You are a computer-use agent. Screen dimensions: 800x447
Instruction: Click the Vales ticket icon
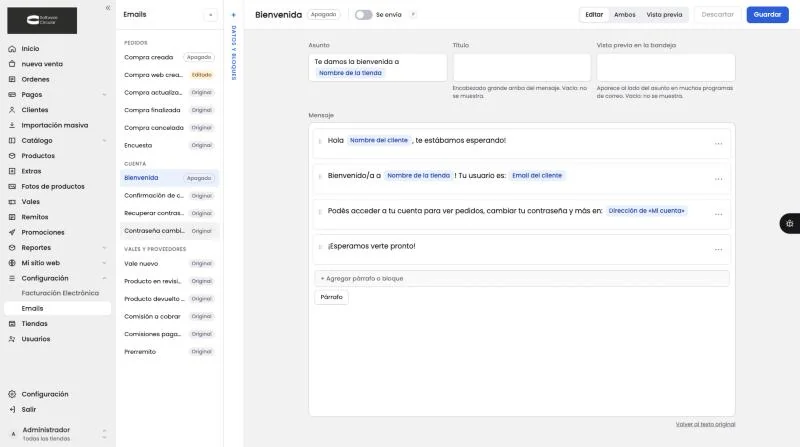12,202
